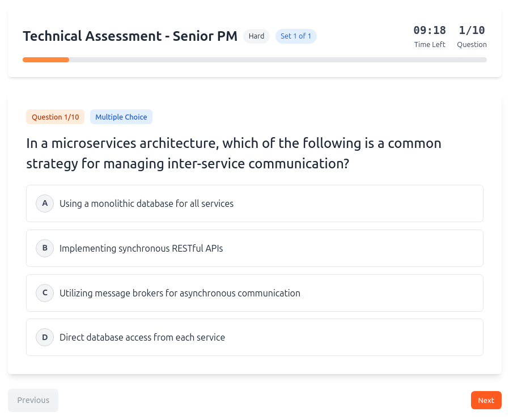Click the Set 1 of 1 badge
The width and height of the screenshot is (509, 420).
click(x=296, y=36)
